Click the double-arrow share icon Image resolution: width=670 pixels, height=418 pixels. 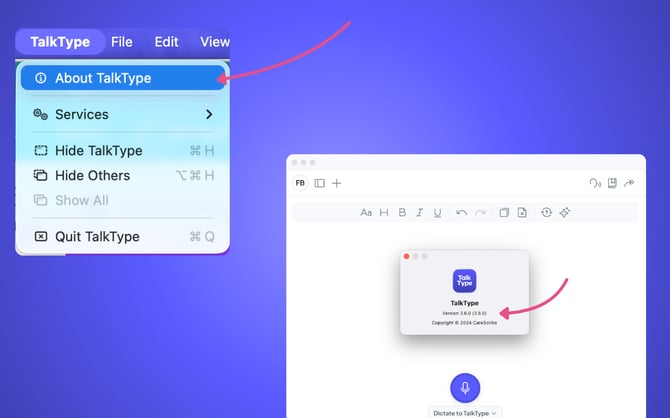point(629,183)
